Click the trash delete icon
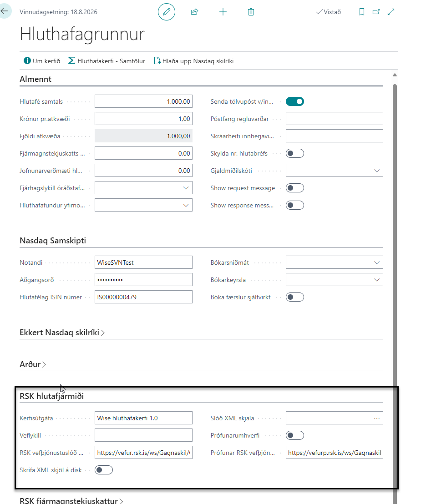421x504 pixels. coord(251,12)
